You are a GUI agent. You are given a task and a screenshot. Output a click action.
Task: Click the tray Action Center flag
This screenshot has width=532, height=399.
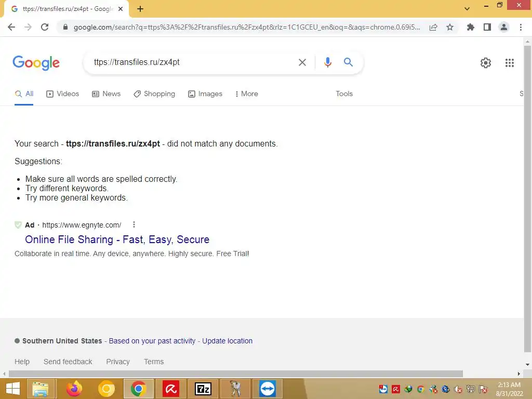pos(483,389)
